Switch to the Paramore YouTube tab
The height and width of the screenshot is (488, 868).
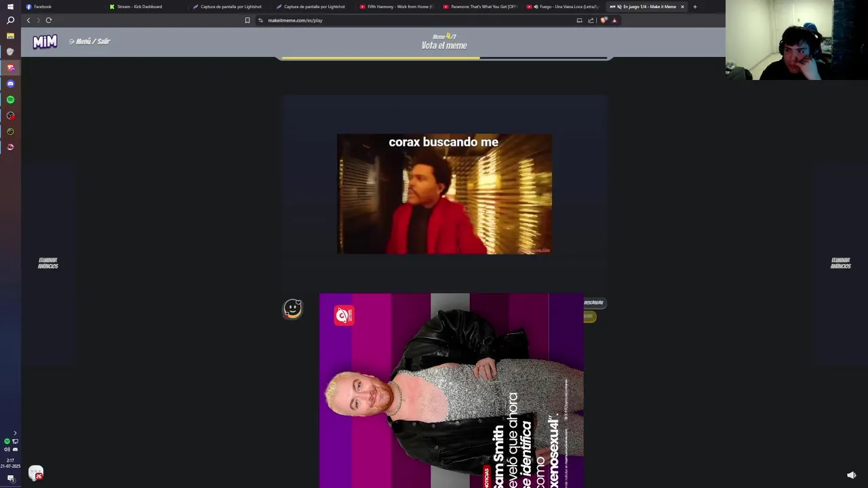pos(480,7)
